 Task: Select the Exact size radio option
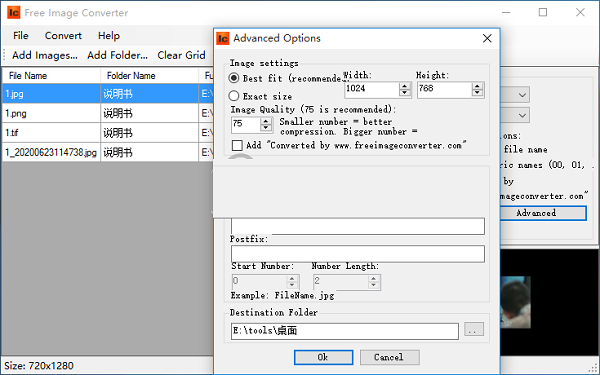[x=234, y=96]
